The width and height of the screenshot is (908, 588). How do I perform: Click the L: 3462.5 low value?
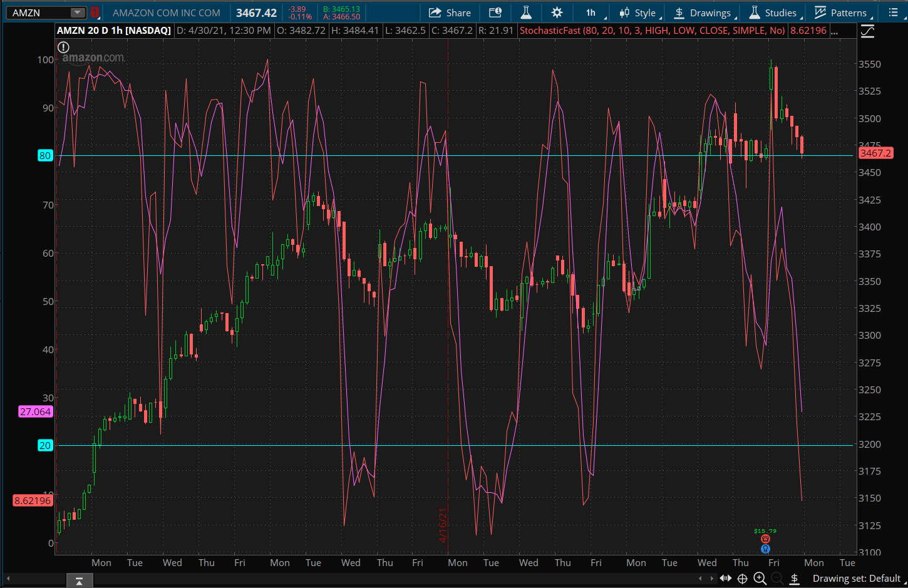(405, 30)
